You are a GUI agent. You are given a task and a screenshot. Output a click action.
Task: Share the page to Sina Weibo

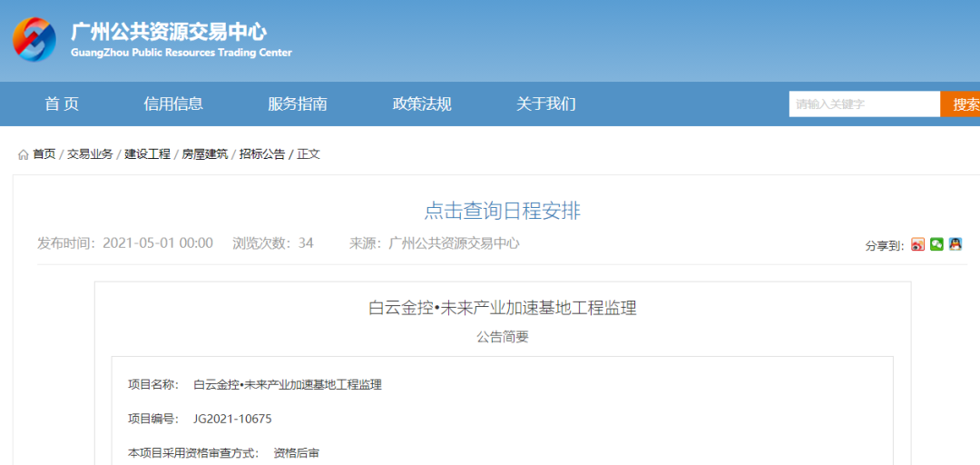(x=917, y=244)
